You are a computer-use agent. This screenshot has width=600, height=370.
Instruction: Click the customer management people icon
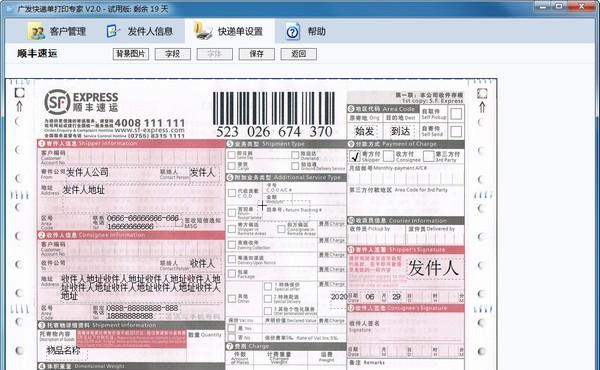pyautogui.click(x=36, y=31)
